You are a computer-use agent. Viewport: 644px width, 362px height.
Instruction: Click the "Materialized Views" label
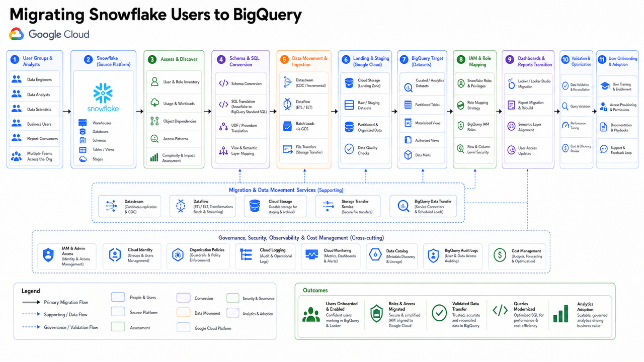[x=428, y=123]
